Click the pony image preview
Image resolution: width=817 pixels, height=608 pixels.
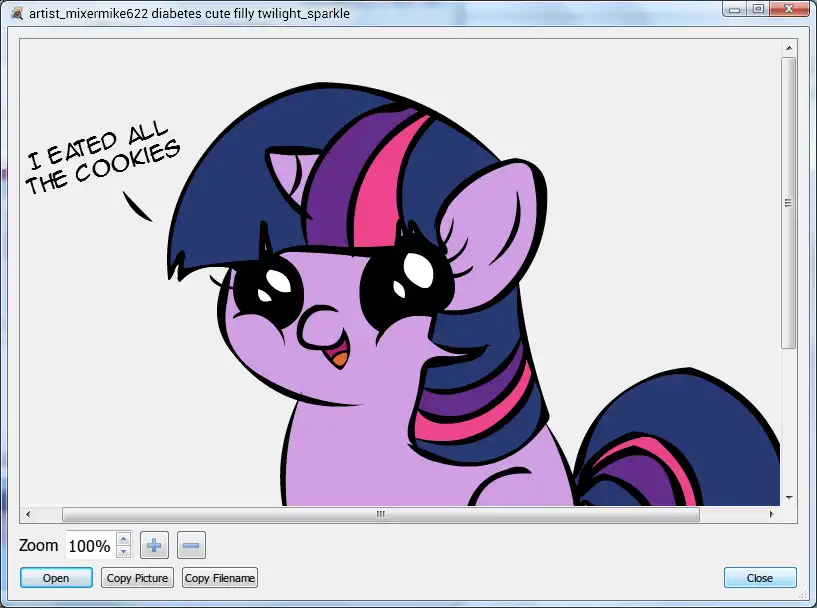point(400,272)
